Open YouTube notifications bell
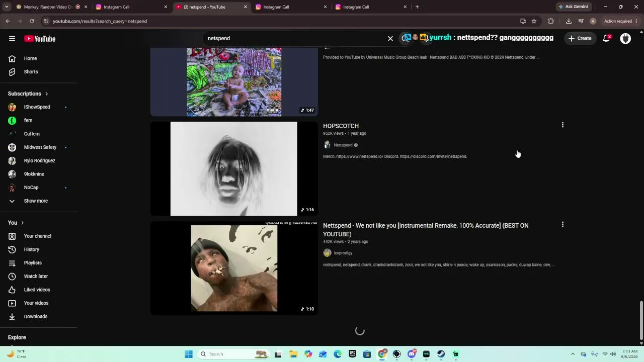 (607, 38)
